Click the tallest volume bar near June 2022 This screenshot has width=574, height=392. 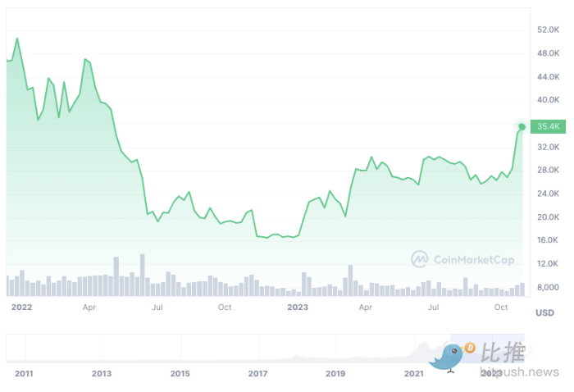tap(143, 275)
